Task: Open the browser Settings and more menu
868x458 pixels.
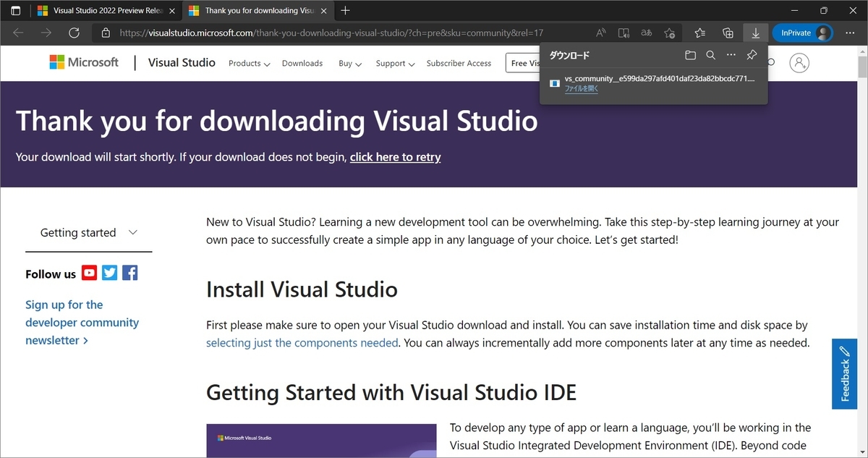Action: click(850, 33)
